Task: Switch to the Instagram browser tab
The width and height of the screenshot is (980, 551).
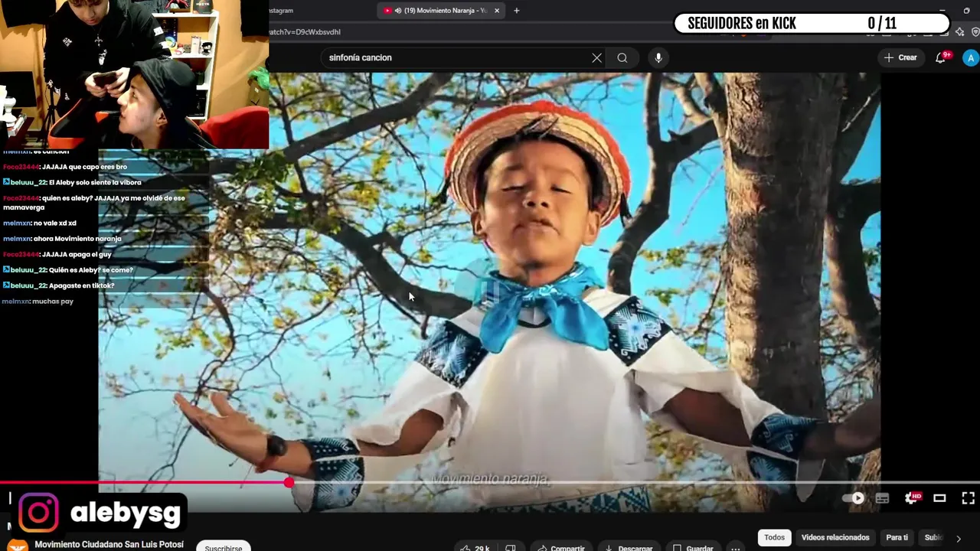Action: (x=281, y=11)
